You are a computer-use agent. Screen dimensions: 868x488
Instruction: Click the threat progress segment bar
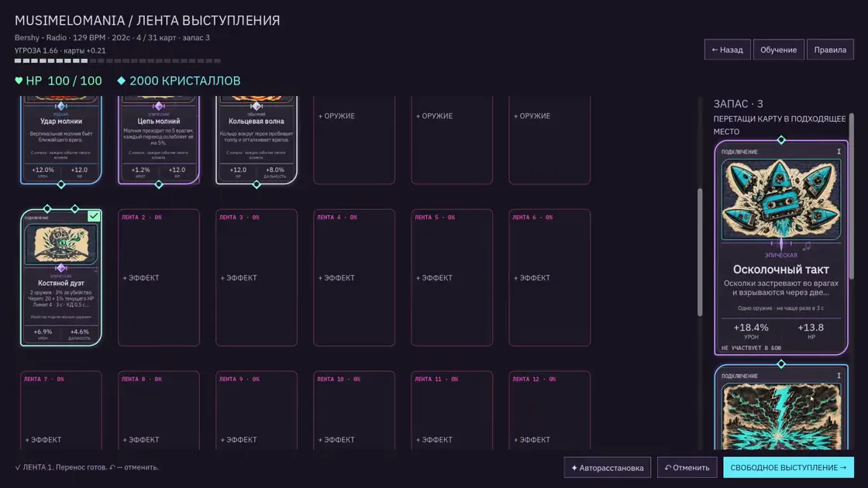(x=117, y=61)
